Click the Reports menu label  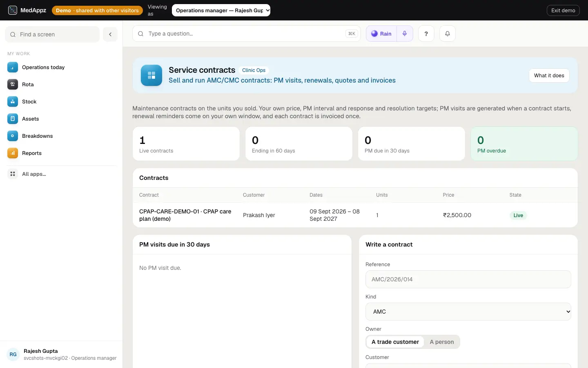point(32,153)
